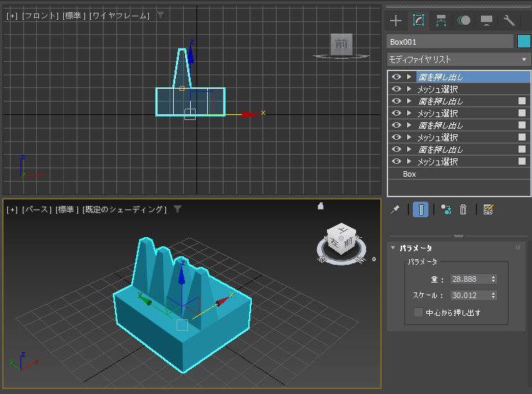Expand highlighted 面を押し出し modifier arrow
This screenshot has height=394, width=532.
tap(409, 77)
